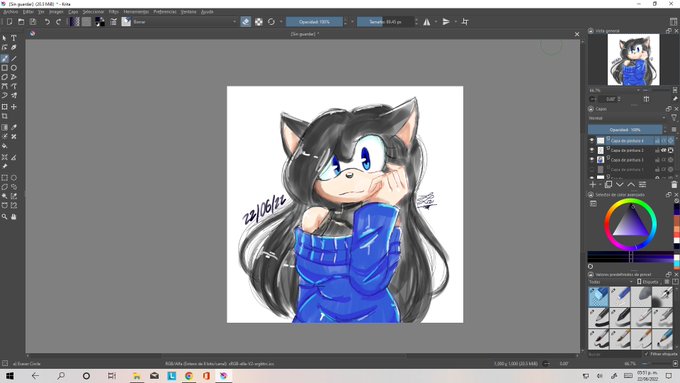The image size is (680, 383).
Task: Select the Shape Select arrow tool
Action: point(4,38)
